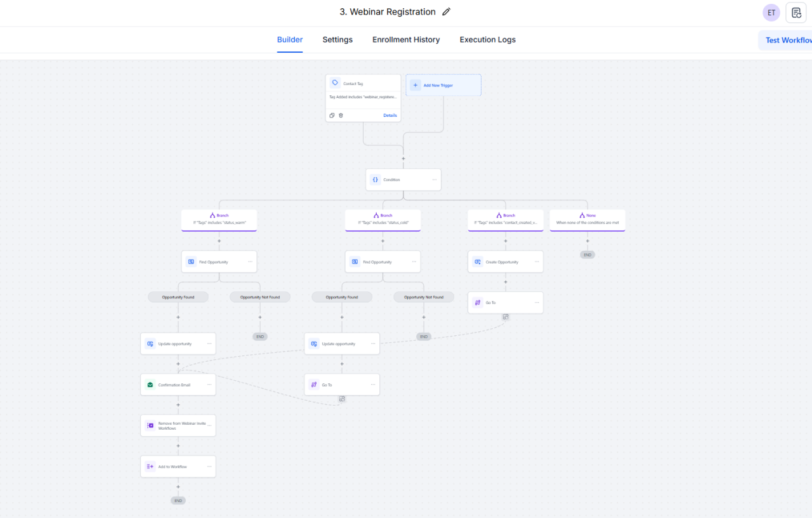
Task: Add a step below the status_cold branch
Action: tap(383, 241)
